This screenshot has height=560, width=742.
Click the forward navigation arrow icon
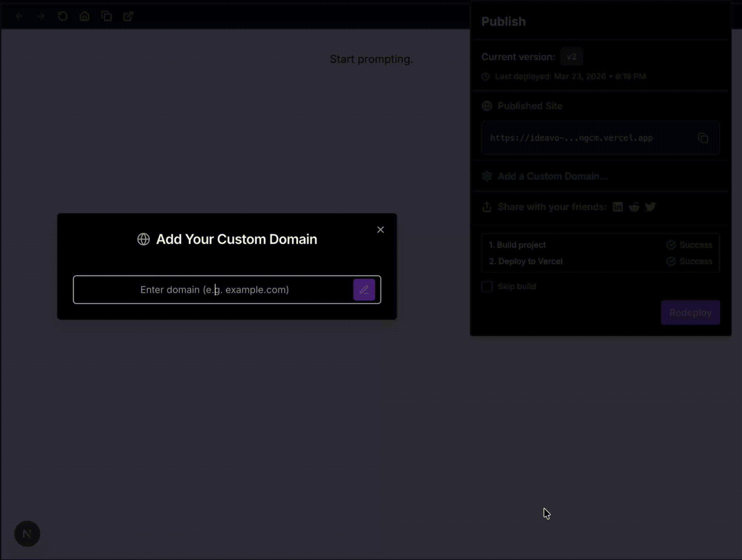click(x=41, y=16)
